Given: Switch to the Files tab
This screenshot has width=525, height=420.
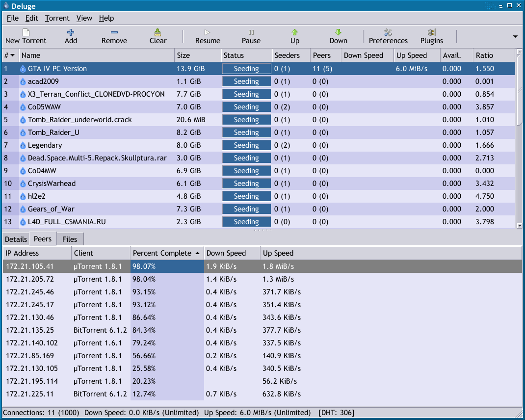Looking at the screenshot, I should (70, 239).
